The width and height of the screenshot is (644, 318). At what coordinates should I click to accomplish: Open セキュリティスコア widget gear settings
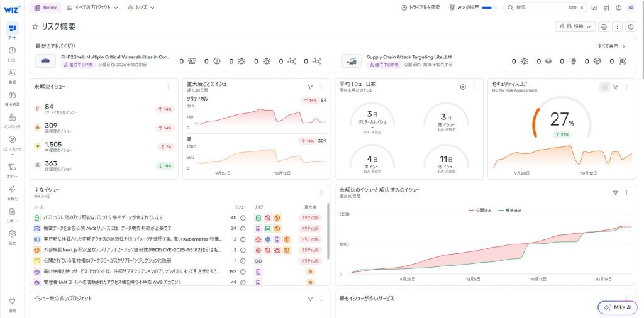604,87
